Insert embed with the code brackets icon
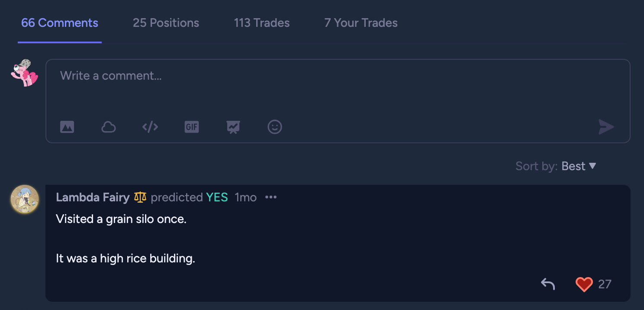Image resolution: width=644 pixels, height=310 pixels. pos(150,127)
